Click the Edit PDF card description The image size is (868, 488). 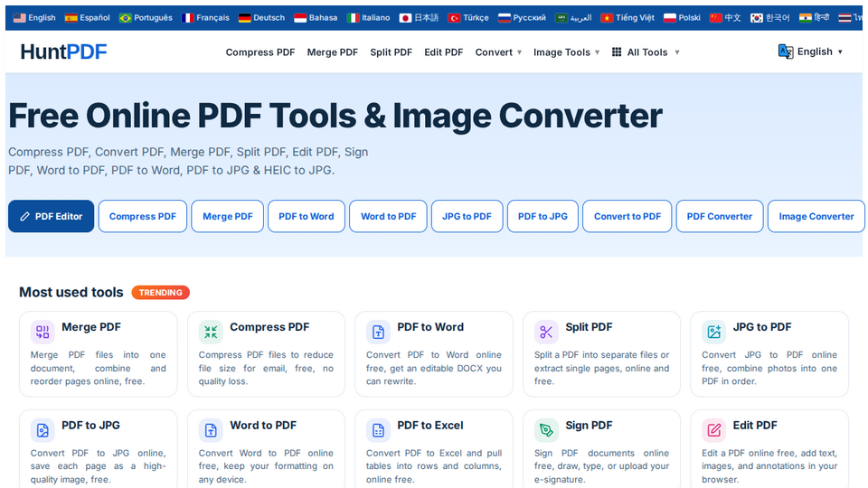click(x=769, y=466)
